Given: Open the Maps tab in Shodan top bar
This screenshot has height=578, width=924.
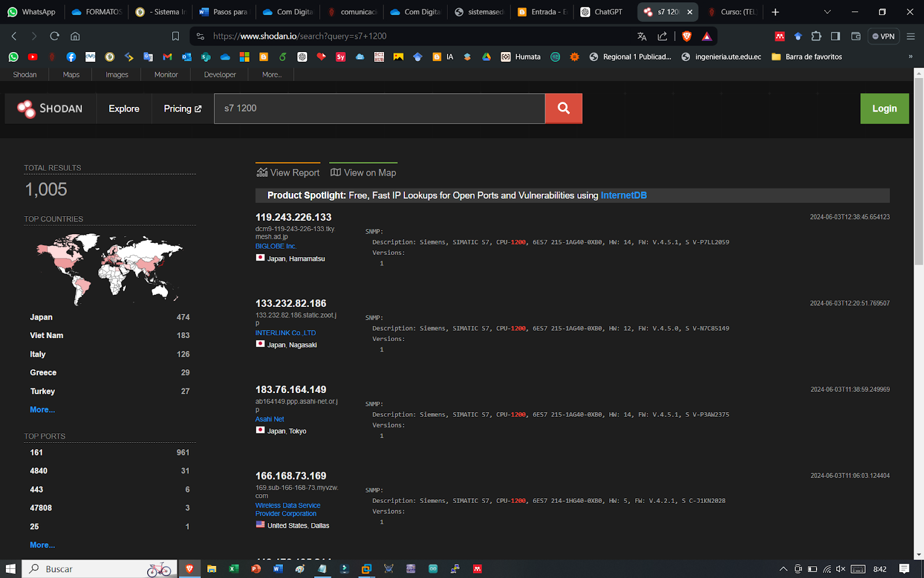Looking at the screenshot, I should tap(71, 75).
